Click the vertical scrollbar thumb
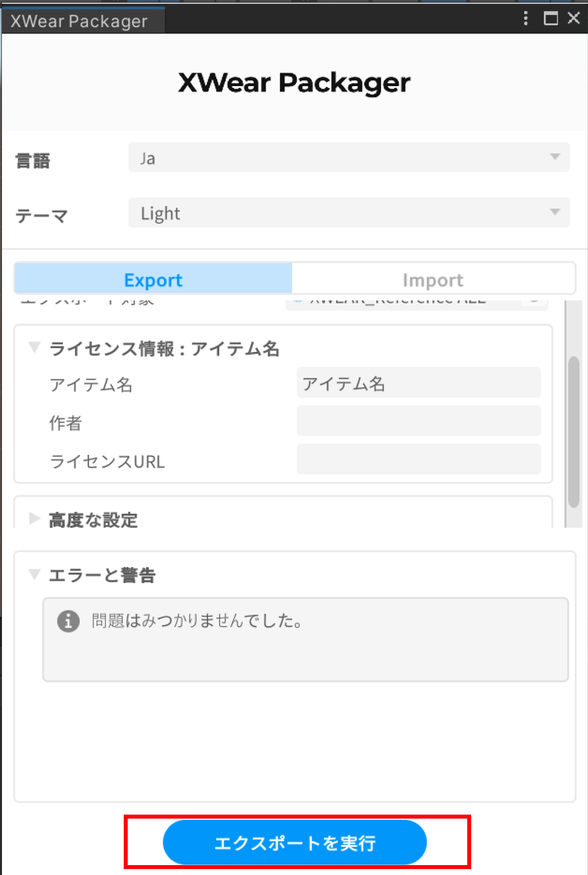588x875 pixels. coord(574,432)
